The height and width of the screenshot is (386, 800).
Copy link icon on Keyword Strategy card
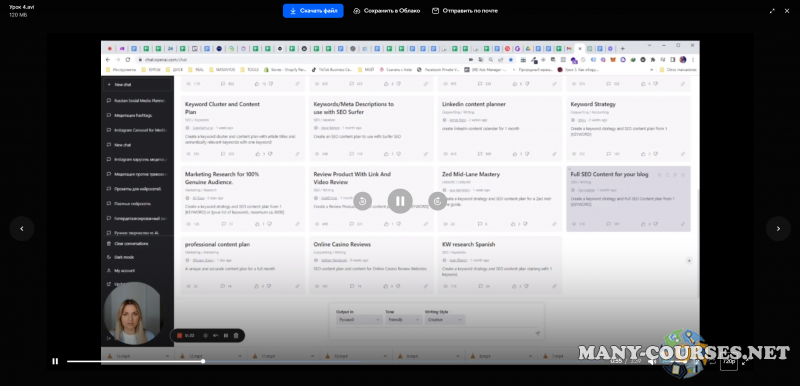pyautogui.click(x=683, y=153)
